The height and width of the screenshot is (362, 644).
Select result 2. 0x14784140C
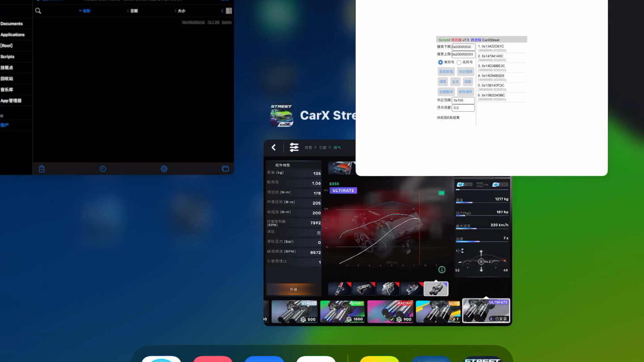(x=501, y=58)
